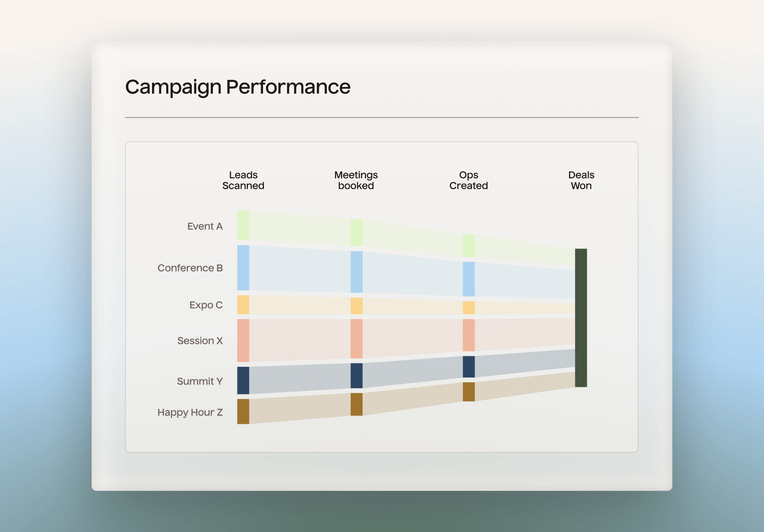764x532 pixels.
Task: Select the Leads Scanned column header
Action: click(243, 181)
